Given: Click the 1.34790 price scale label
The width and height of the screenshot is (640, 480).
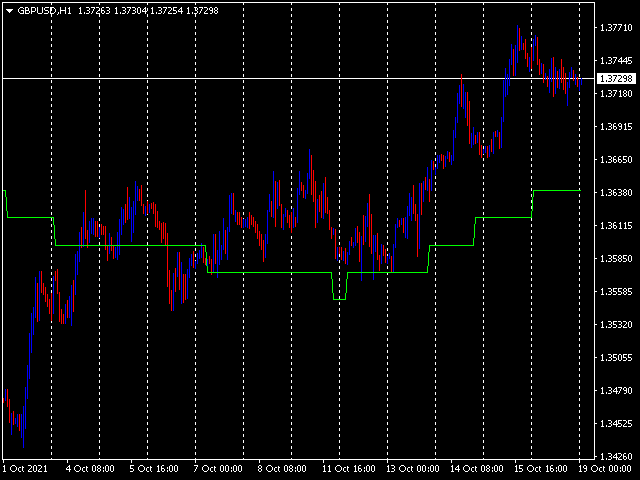Looking at the screenshot, I should coord(616,391).
